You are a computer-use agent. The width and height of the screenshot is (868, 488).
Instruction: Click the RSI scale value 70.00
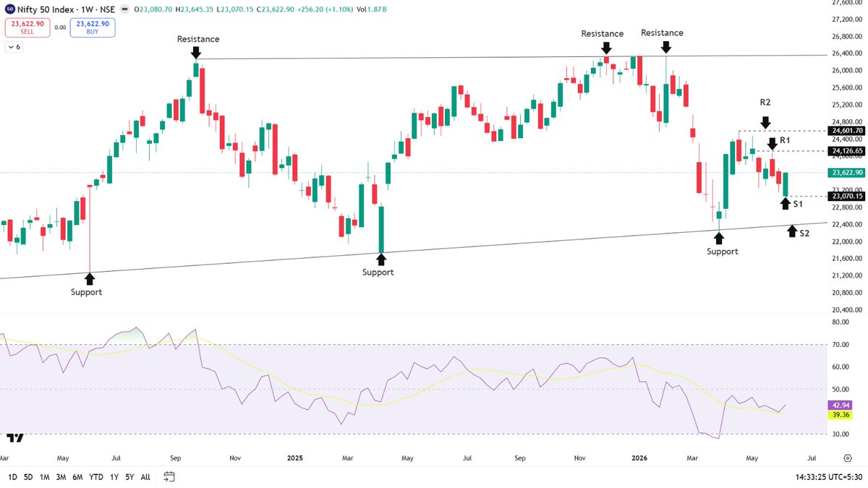(x=842, y=345)
